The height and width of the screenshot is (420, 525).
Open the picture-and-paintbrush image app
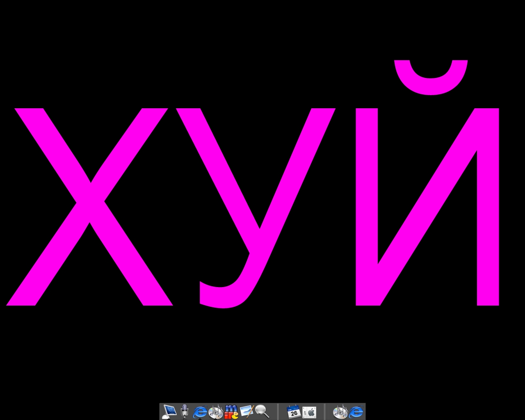tap(247, 411)
